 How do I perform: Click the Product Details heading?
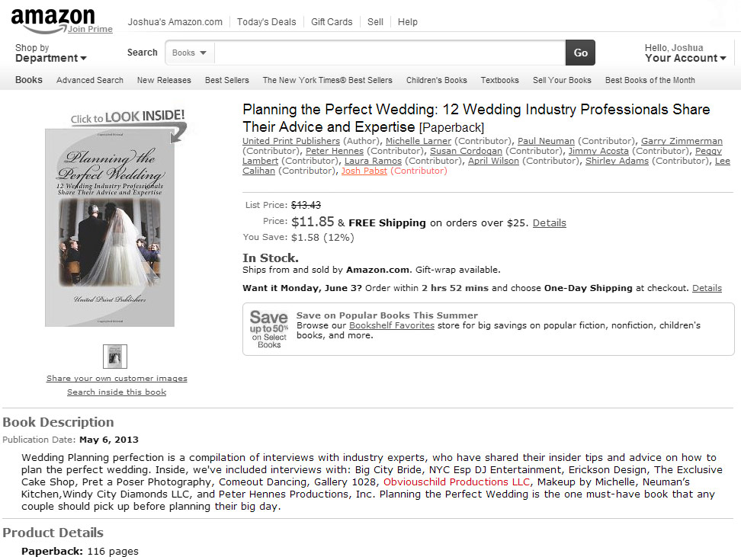(53, 533)
